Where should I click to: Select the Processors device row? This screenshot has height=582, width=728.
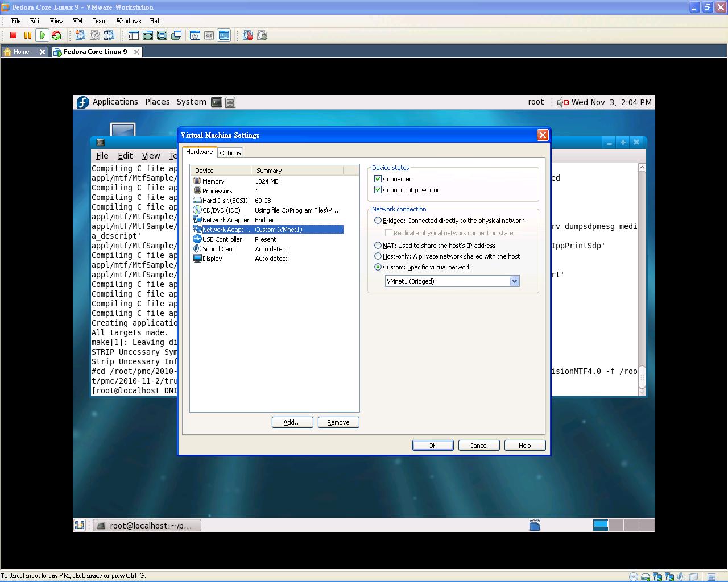pos(268,191)
